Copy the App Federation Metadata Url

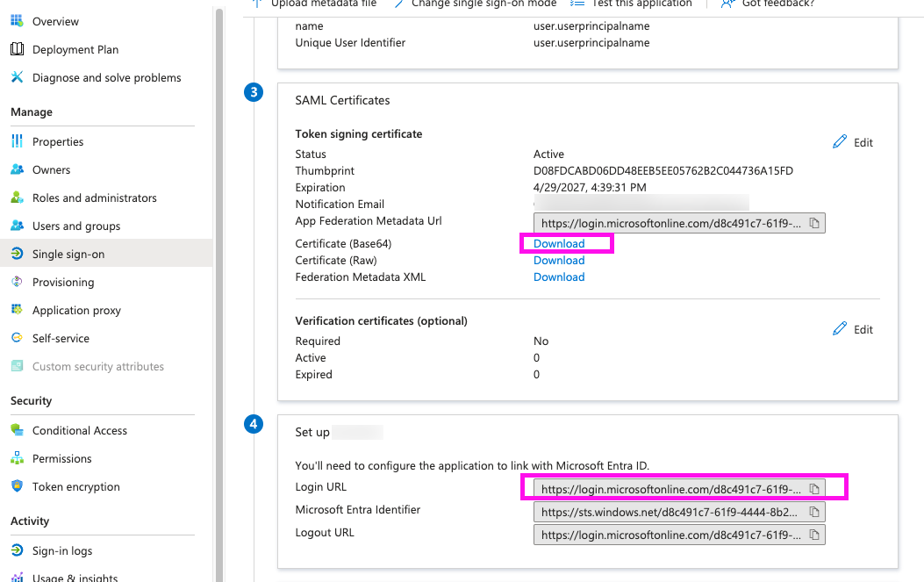(x=814, y=224)
